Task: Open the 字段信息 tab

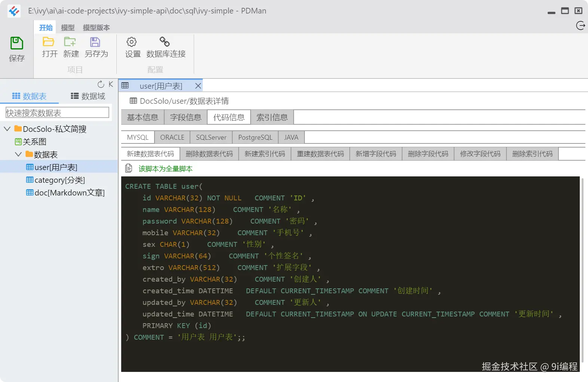Action: (186, 117)
